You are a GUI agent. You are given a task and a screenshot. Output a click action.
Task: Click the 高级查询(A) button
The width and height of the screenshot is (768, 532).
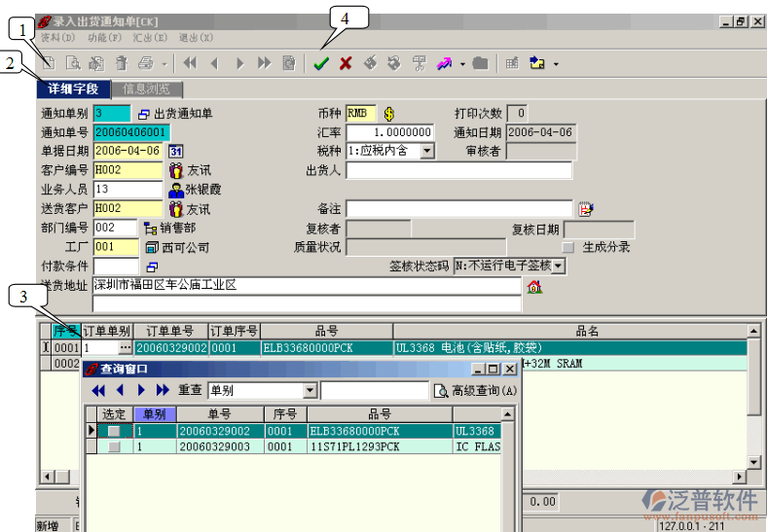476,390
